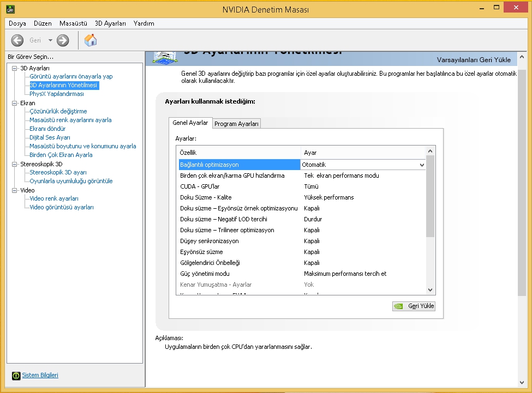Viewport: 532px width, 393px height.
Task: Click the Yüksek performans value cell
Action: click(329, 197)
